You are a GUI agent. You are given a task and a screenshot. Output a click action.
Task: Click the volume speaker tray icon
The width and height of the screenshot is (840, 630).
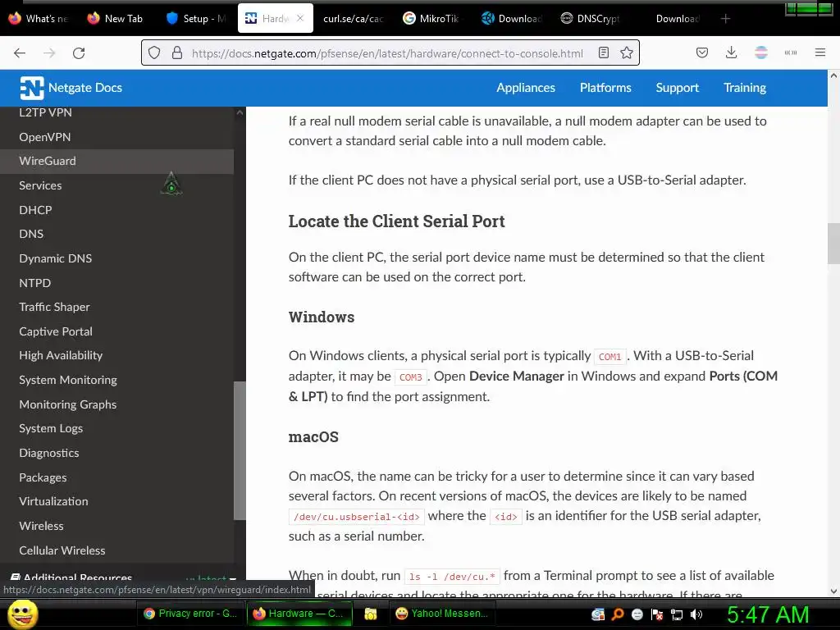(x=696, y=614)
